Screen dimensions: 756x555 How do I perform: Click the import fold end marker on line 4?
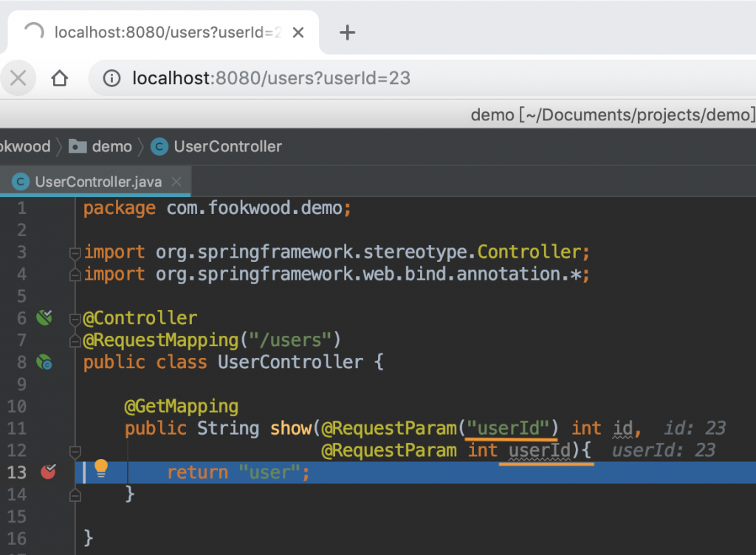[x=75, y=275]
